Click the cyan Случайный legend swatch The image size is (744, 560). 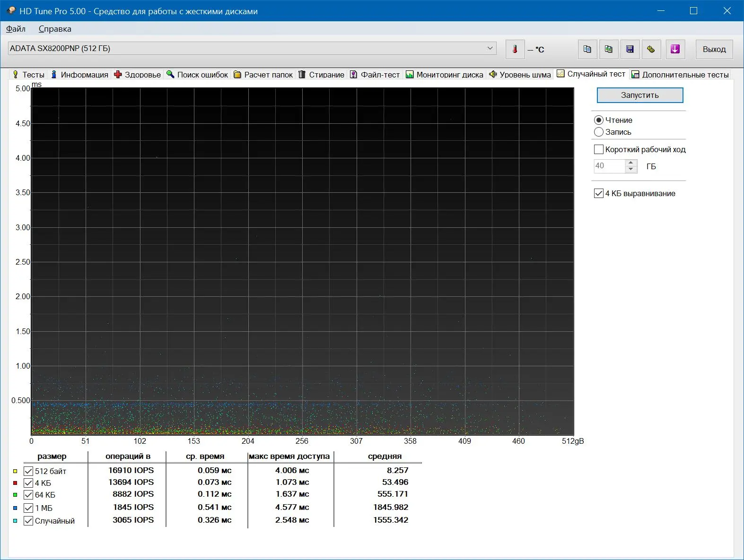pyautogui.click(x=15, y=521)
